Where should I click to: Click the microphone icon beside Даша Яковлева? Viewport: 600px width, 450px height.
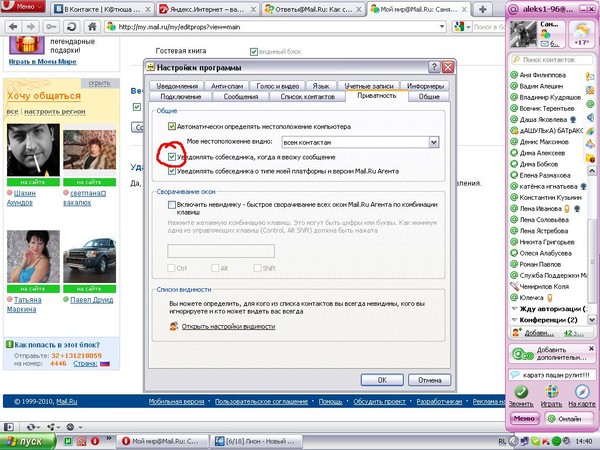point(573,119)
